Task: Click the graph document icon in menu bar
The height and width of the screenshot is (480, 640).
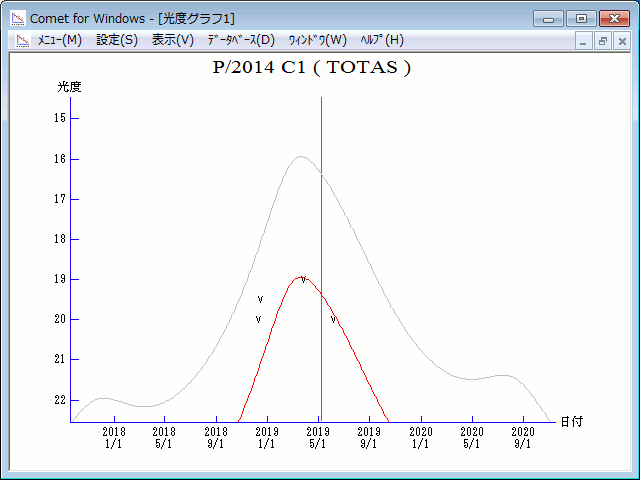Action: coord(19,40)
